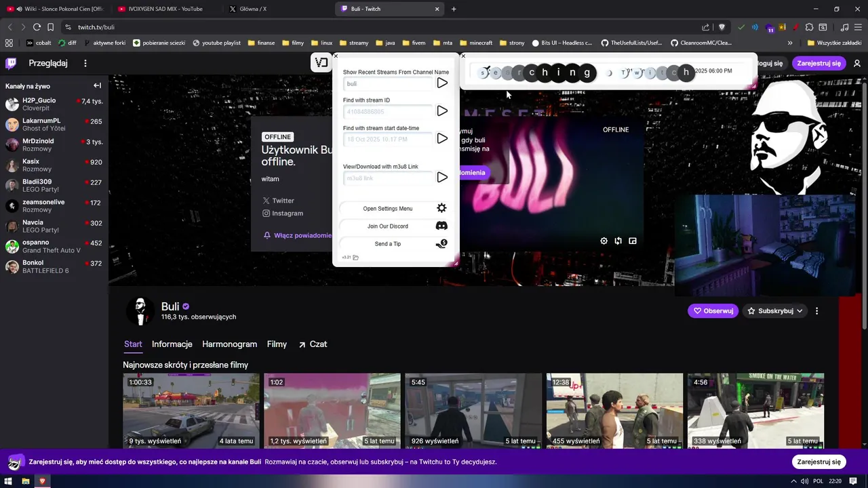The image size is (868, 488).
Task: Open channel options three-dot menu
Action: (x=816, y=311)
